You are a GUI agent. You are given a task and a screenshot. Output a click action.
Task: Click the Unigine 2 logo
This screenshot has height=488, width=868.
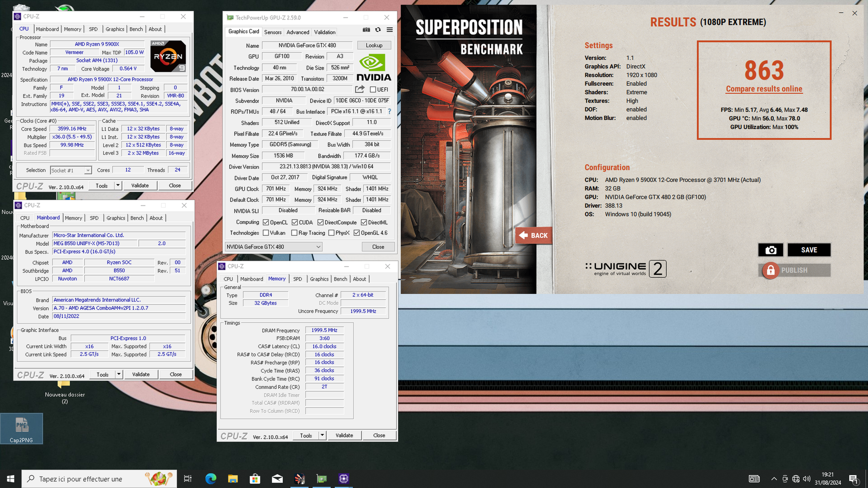(x=626, y=269)
